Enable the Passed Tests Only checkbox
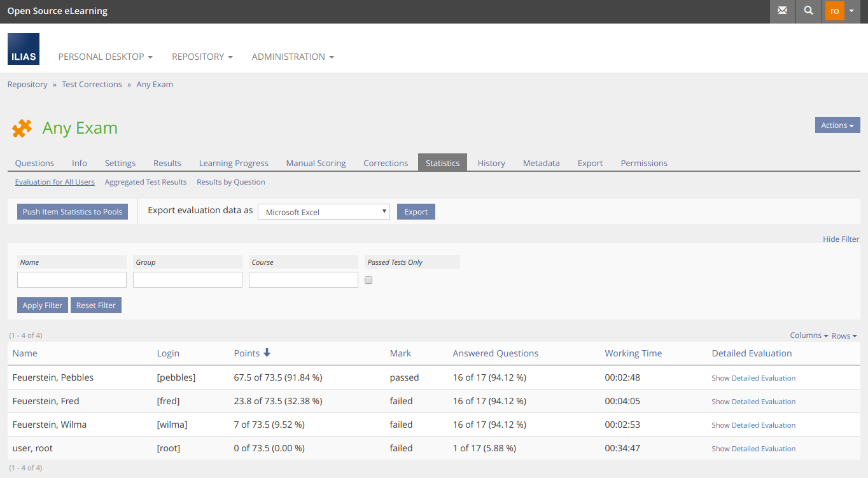Image resolution: width=868 pixels, height=478 pixels. [x=368, y=280]
